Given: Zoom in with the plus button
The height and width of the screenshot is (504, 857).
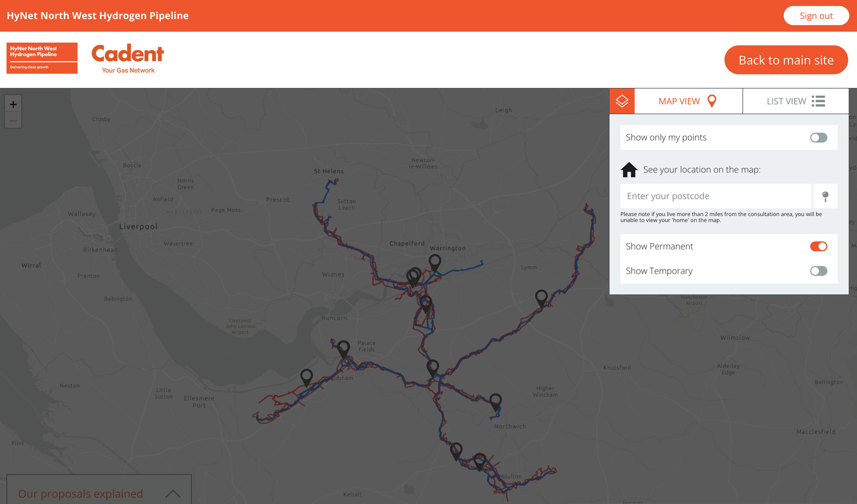Looking at the screenshot, I should (13, 104).
